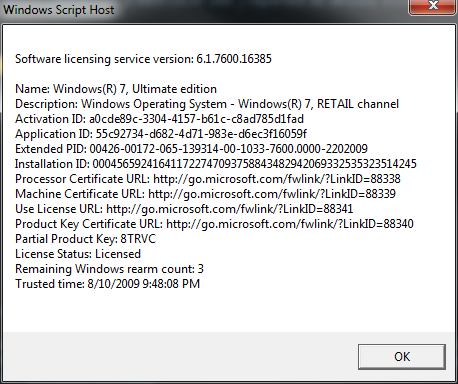Click the Software licensing service version line
Screen dimensions: 458x384
coord(143,59)
